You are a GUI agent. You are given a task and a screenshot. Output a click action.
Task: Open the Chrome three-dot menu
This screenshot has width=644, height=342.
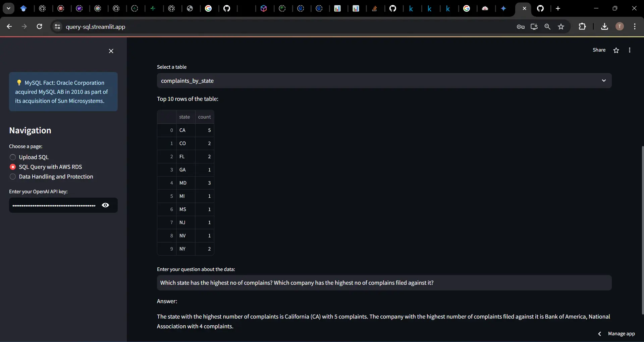pyautogui.click(x=635, y=26)
